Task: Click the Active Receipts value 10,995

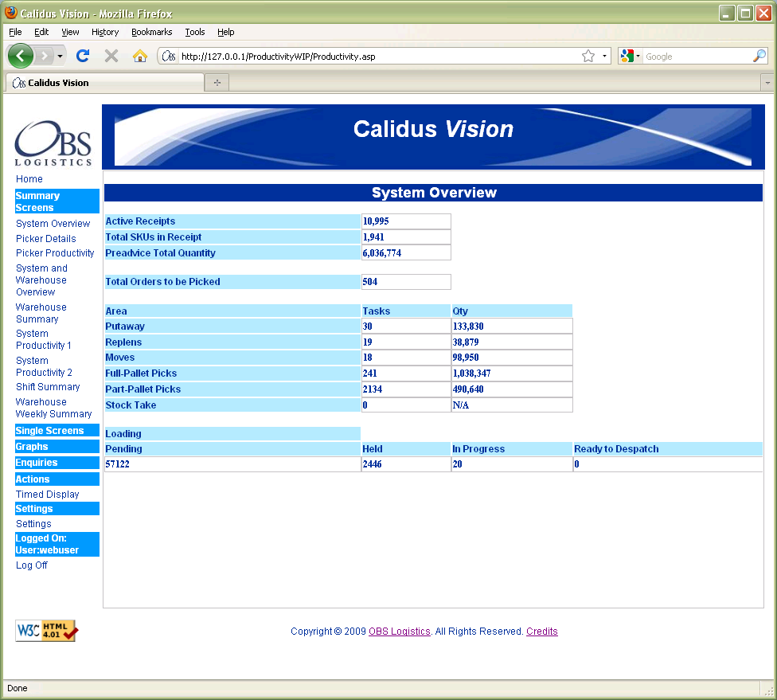Action: tap(406, 221)
